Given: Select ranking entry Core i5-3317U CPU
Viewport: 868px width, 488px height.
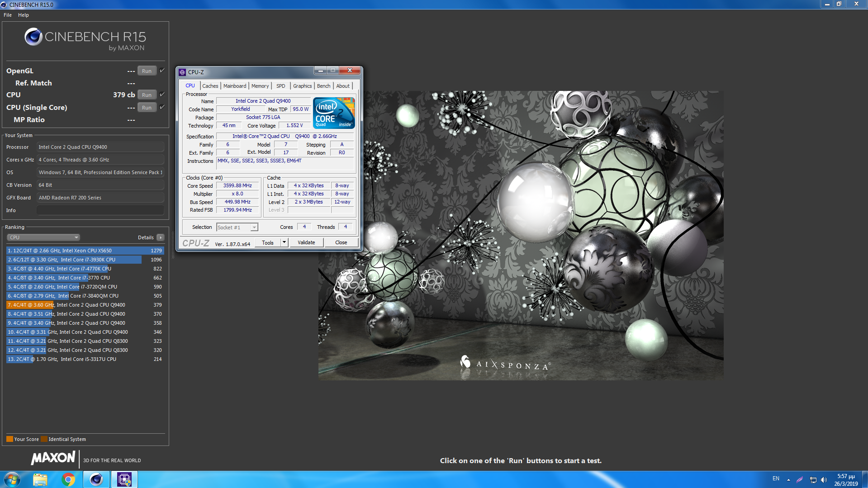Looking at the screenshot, I should [85, 359].
